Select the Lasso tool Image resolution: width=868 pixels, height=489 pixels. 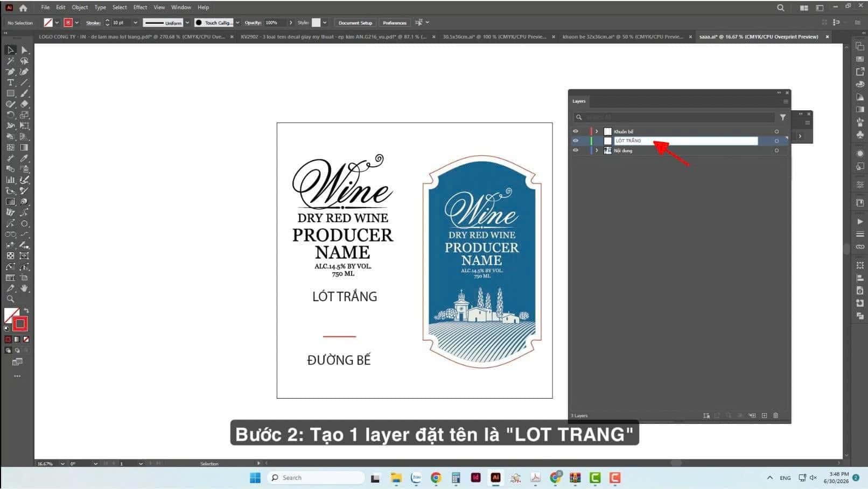pos(24,61)
